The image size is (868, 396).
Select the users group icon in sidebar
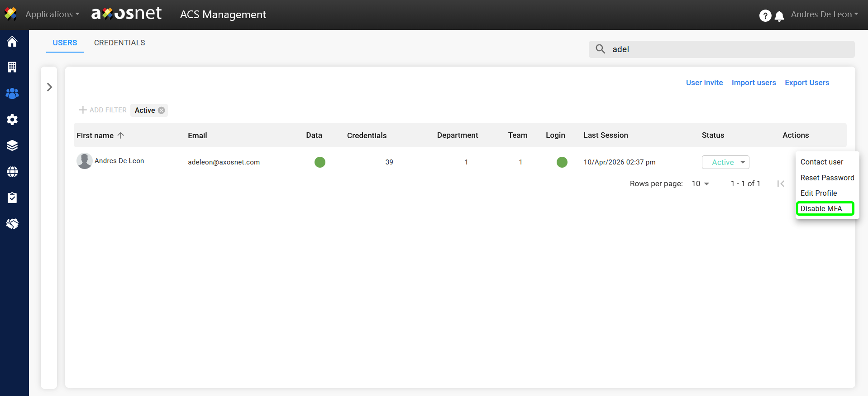click(12, 93)
